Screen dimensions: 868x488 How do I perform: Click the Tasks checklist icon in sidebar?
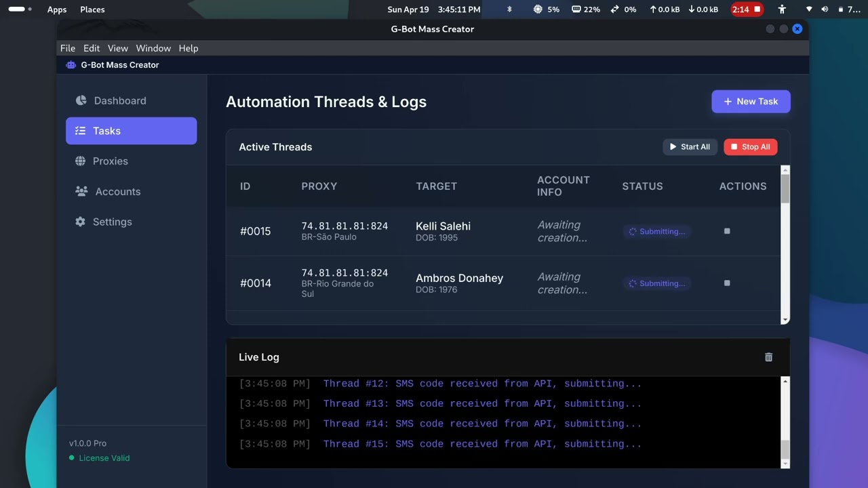(x=80, y=131)
